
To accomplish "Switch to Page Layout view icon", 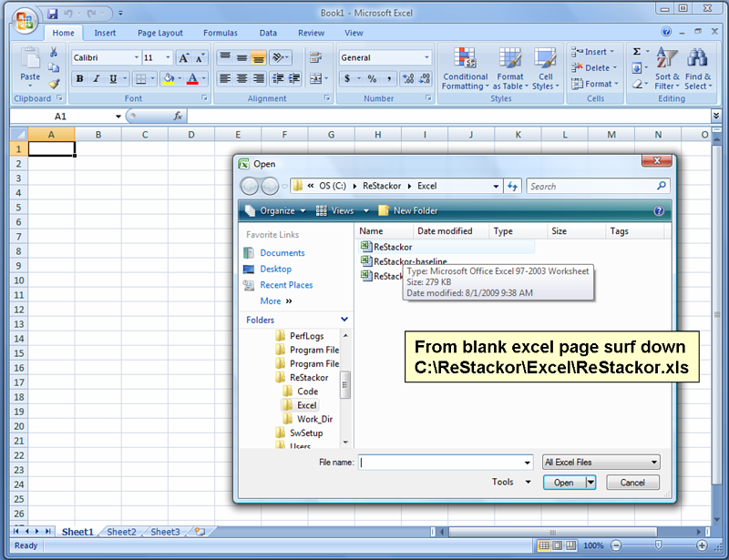I will 557,545.
